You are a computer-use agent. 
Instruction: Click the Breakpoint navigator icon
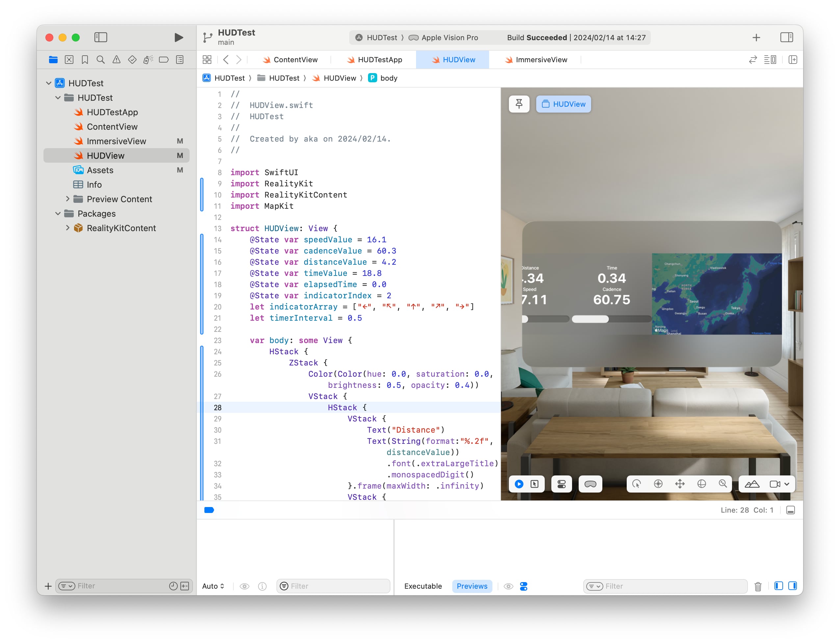(x=164, y=60)
